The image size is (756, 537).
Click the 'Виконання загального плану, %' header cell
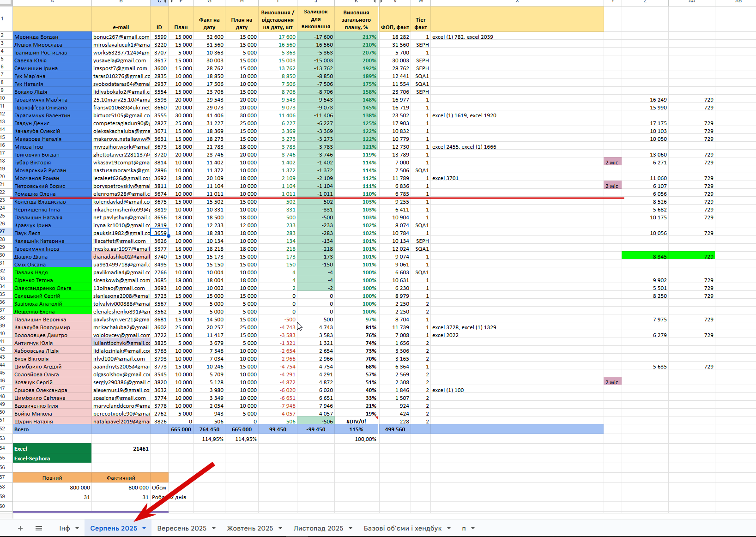[356, 19]
